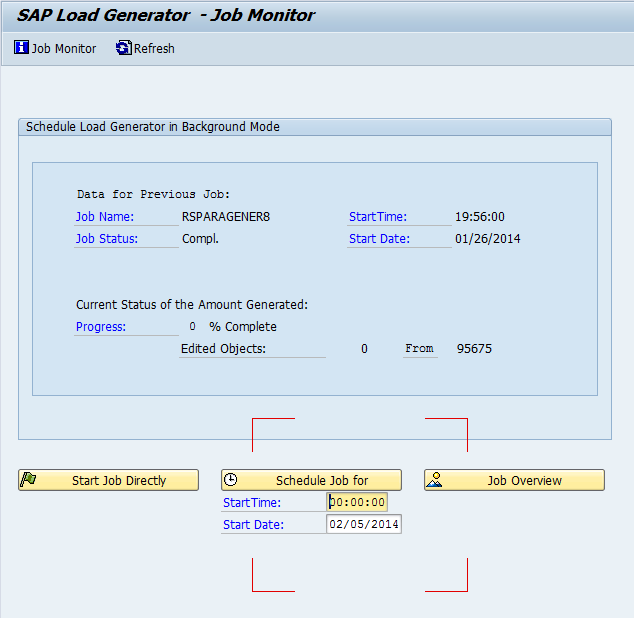The height and width of the screenshot is (618, 634).
Task: Click Start Date field 02/05/2014
Action: [x=363, y=524]
